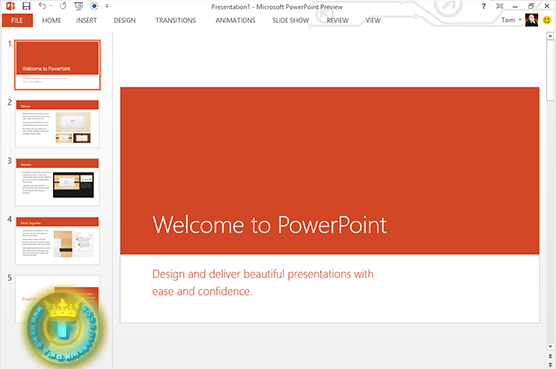Toggle Full Screen Mode icon

499,6
